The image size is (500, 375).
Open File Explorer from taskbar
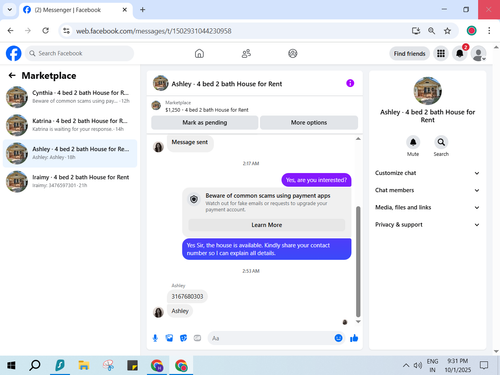coord(84,366)
